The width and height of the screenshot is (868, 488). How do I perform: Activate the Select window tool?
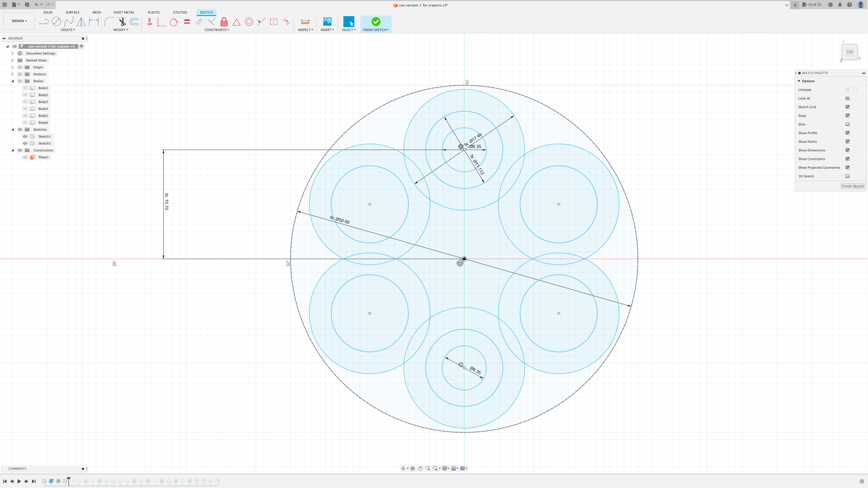click(349, 22)
